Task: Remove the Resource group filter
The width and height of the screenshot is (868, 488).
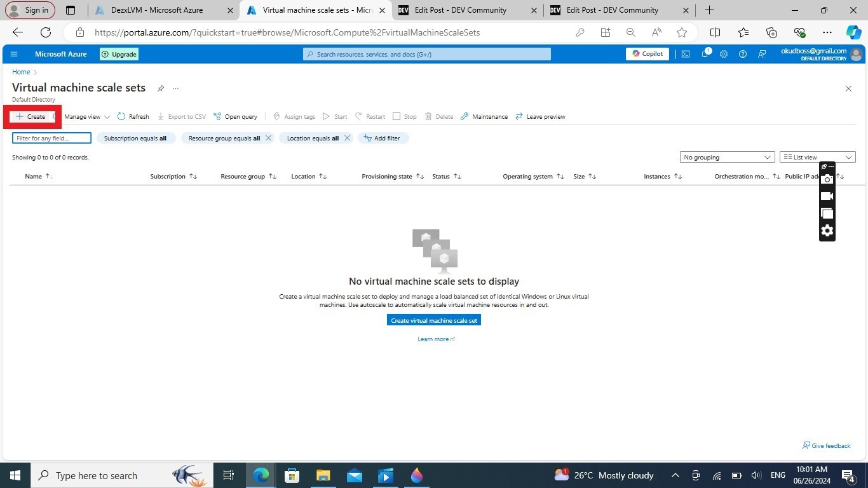Action: 268,138
